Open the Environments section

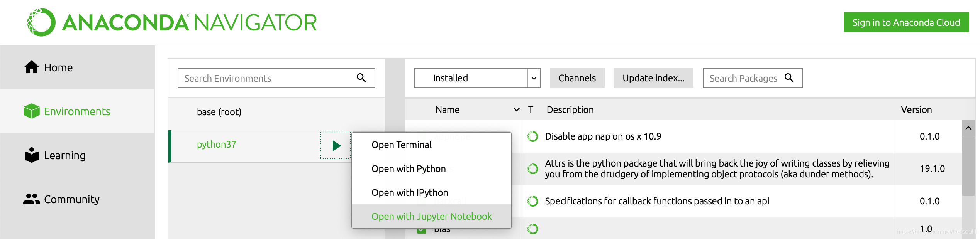(77, 111)
